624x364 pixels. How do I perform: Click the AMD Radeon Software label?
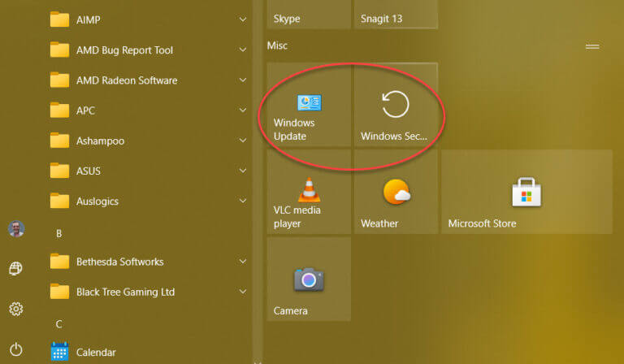(x=127, y=80)
